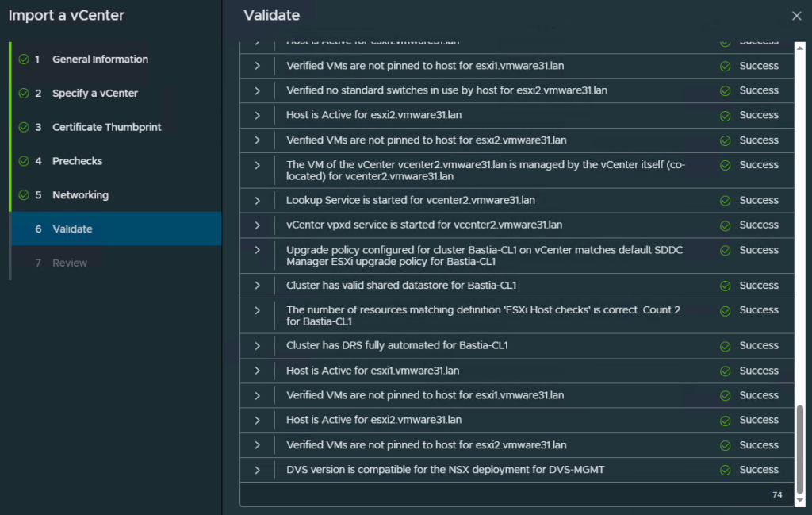
Task: Click Success icon for Cluster has DRS fully automated
Action: click(725, 346)
